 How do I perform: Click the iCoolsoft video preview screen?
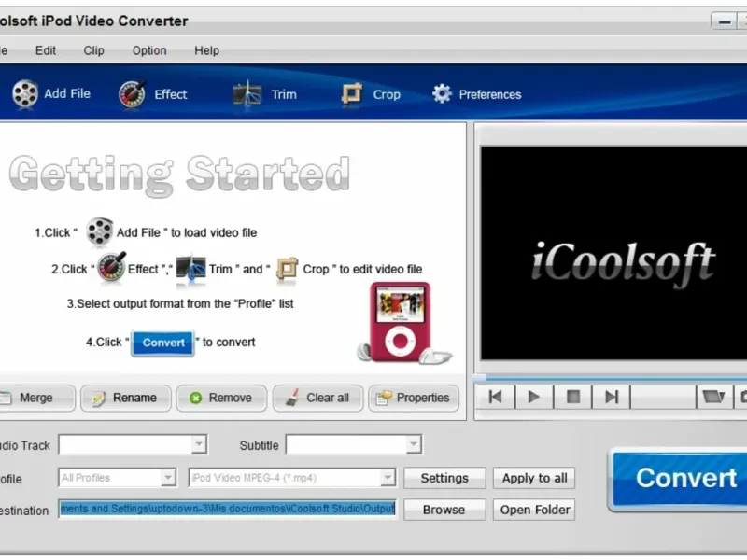tap(614, 253)
